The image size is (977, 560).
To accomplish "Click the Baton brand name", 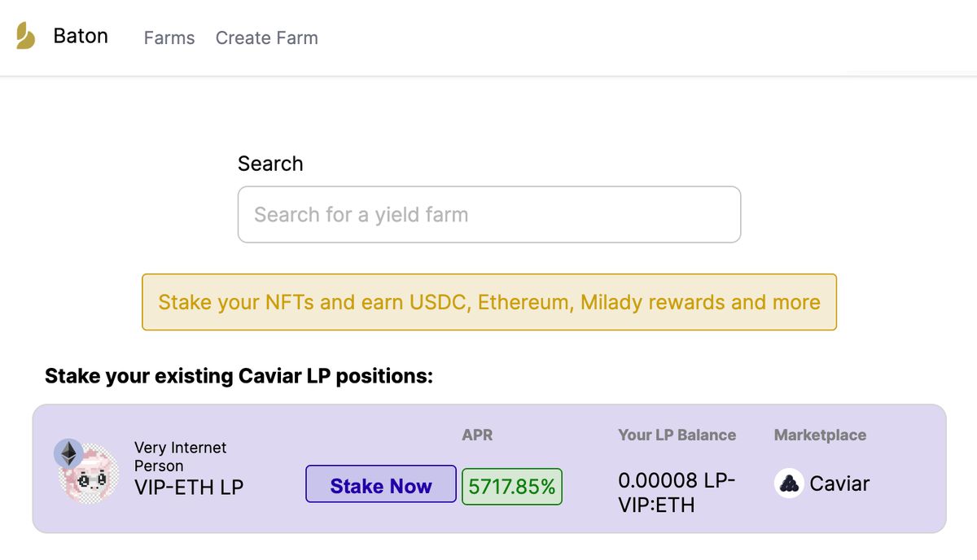I will (81, 36).
